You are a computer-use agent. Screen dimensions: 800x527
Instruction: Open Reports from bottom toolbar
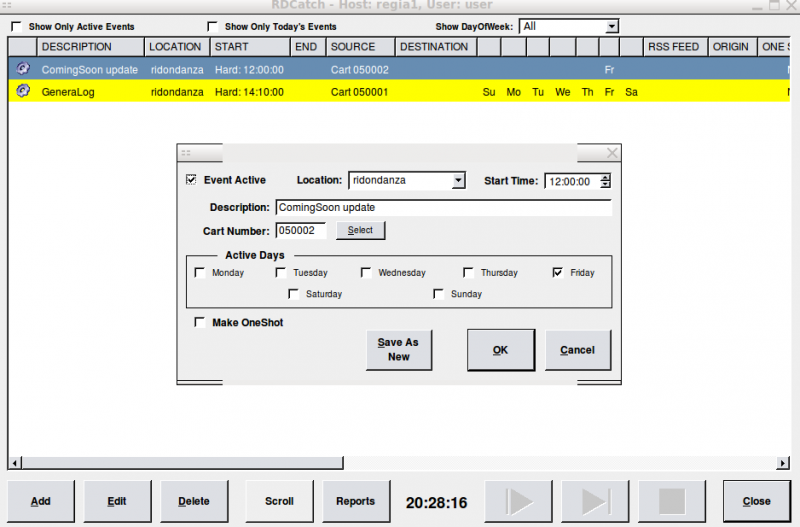(355, 501)
